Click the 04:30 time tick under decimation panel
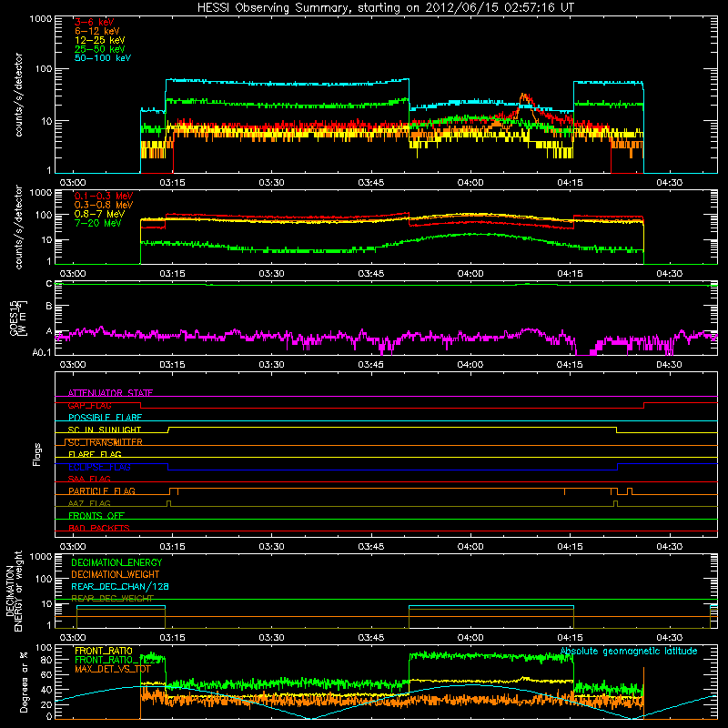Viewport: 728px width, 728px height. point(669,638)
